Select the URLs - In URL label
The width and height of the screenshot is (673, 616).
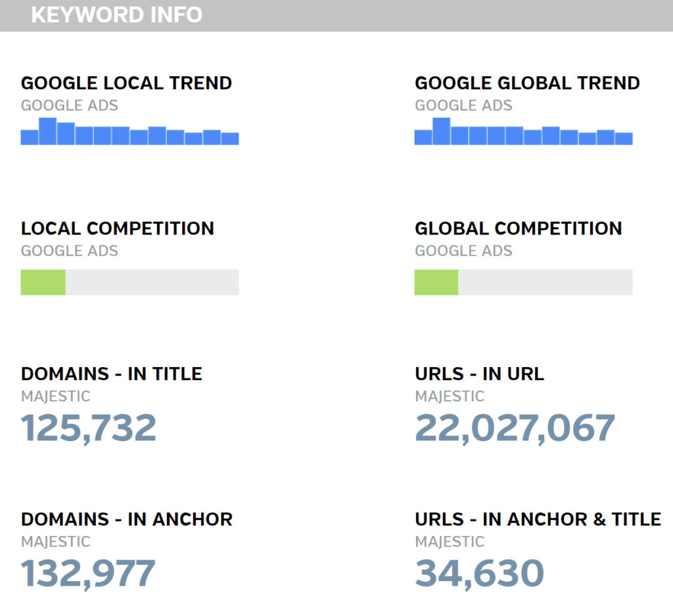479,374
